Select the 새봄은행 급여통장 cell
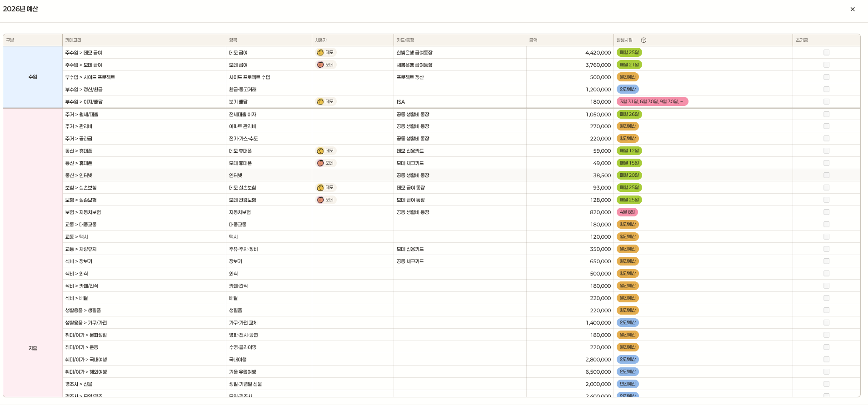Image resolution: width=868 pixels, height=406 pixels. pyautogui.click(x=460, y=65)
